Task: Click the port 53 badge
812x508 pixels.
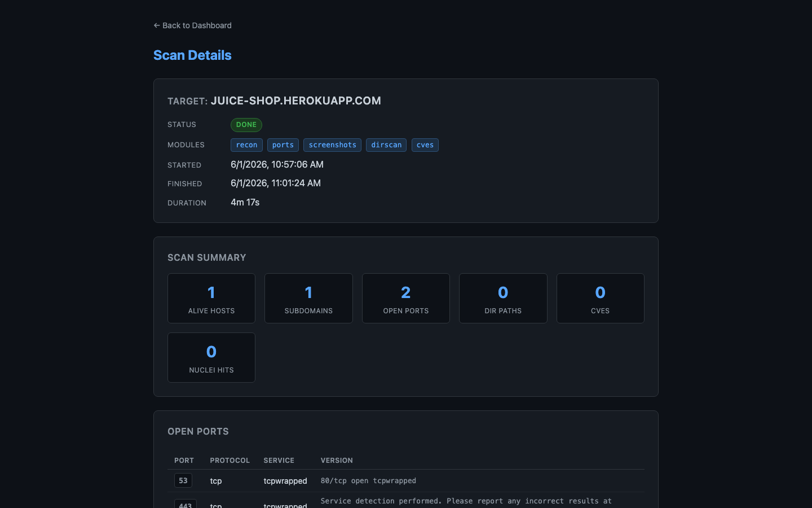Action: coord(183,480)
